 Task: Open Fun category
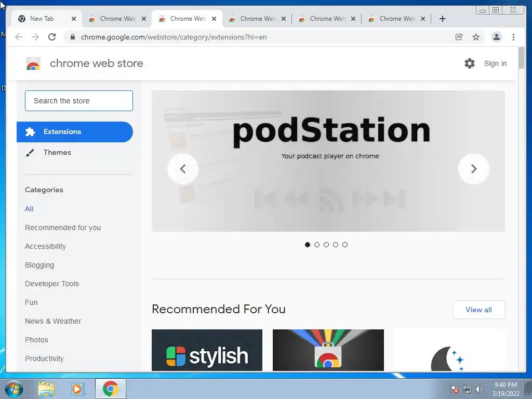(31, 302)
